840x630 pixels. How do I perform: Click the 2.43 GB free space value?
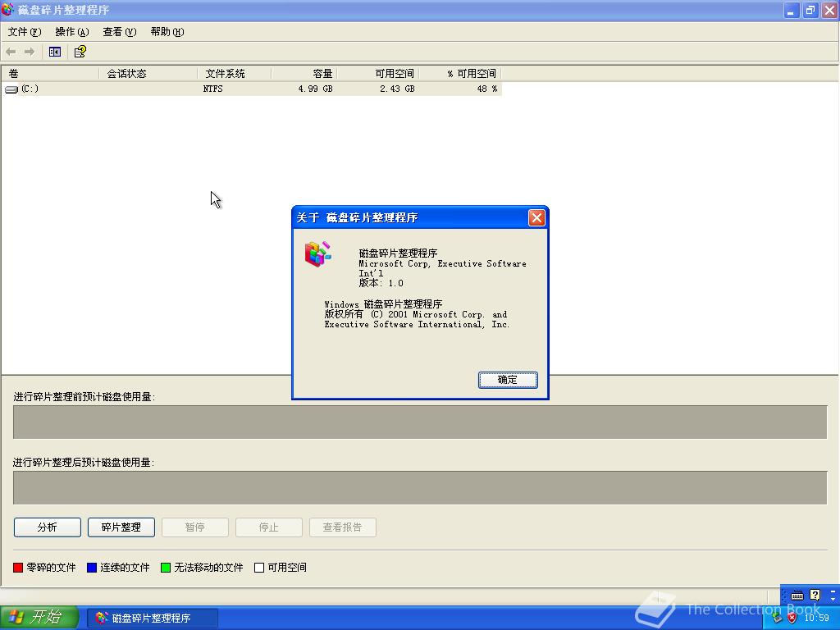(x=397, y=89)
